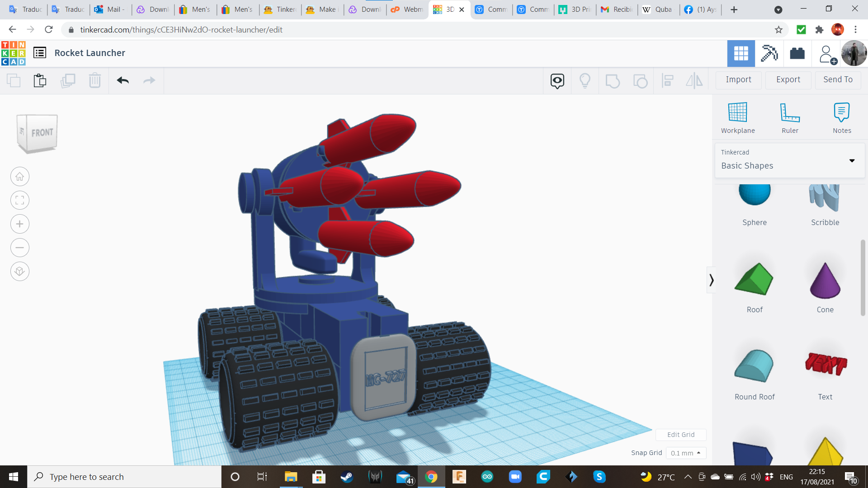Open the Notes tool

coord(841,113)
